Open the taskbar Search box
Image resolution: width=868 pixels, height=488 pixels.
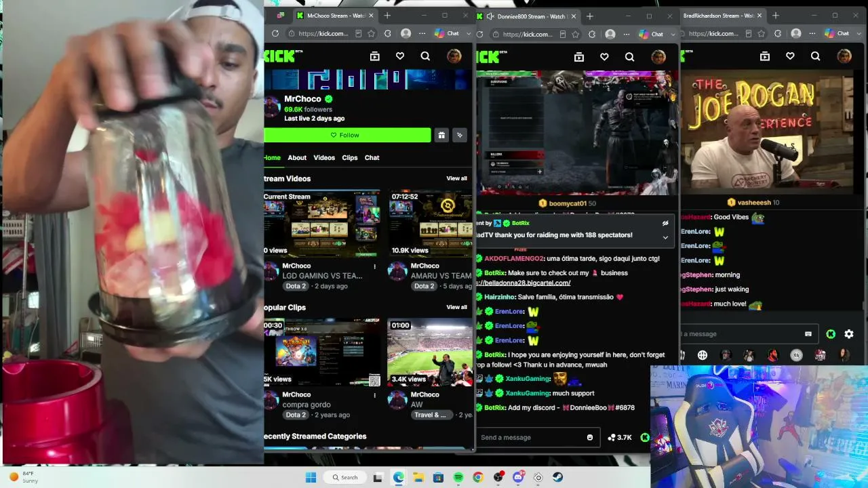(345, 477)
